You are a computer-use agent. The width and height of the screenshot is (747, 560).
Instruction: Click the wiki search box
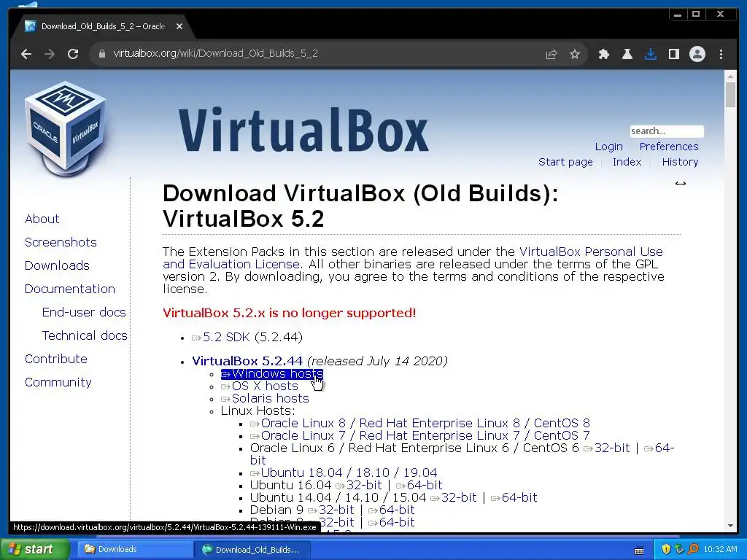tap(666, 131)
